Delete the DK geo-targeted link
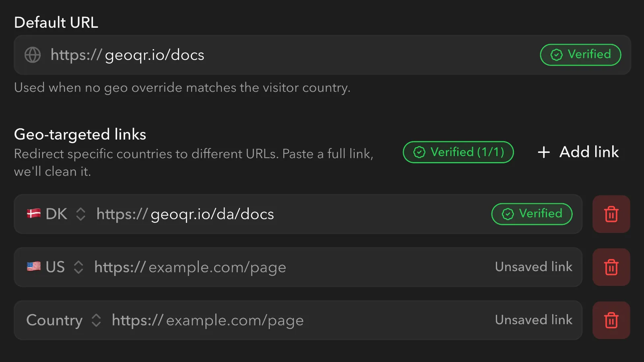The image size is (644, 362). 611,214
